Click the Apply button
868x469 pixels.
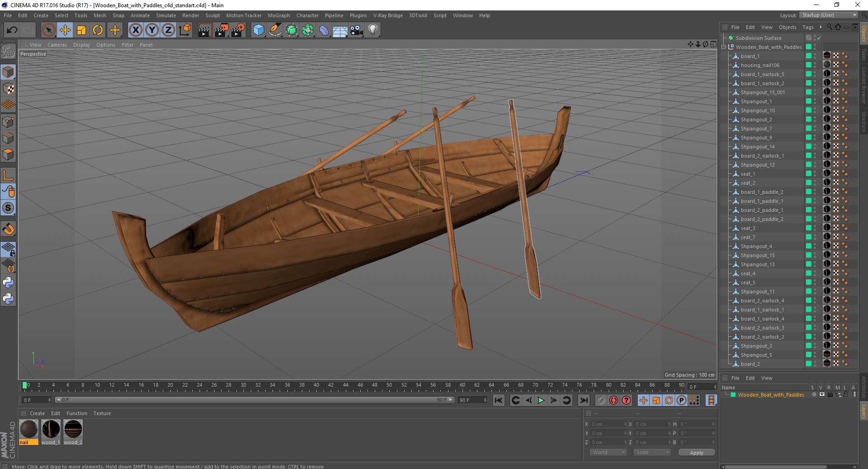(x=696, y=453)
